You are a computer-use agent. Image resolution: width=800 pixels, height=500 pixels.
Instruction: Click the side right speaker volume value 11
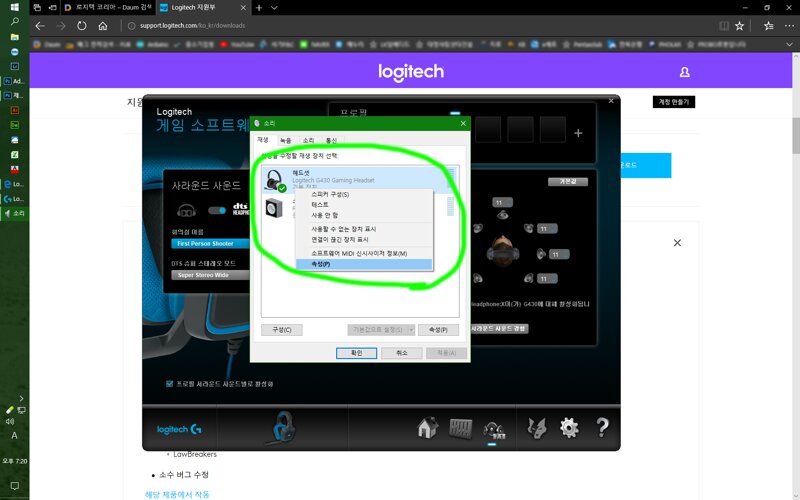559,254
